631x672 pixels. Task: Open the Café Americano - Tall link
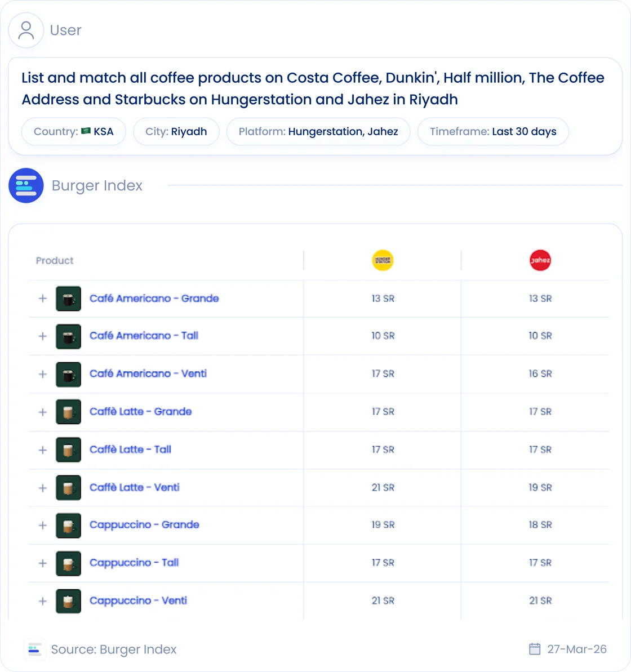pyautogui.click(x=144, y=336)
